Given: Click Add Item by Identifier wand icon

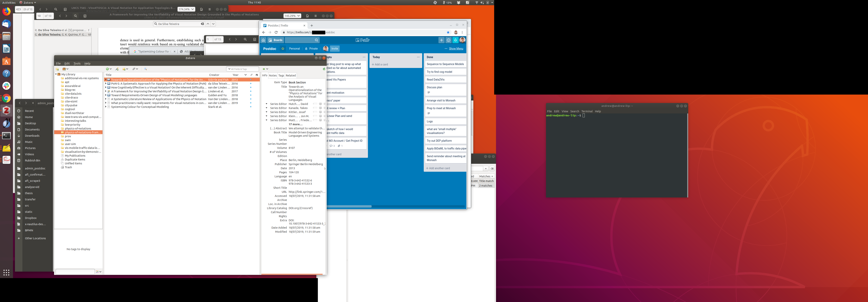Looking at the screenshot, I should (117, 69).
